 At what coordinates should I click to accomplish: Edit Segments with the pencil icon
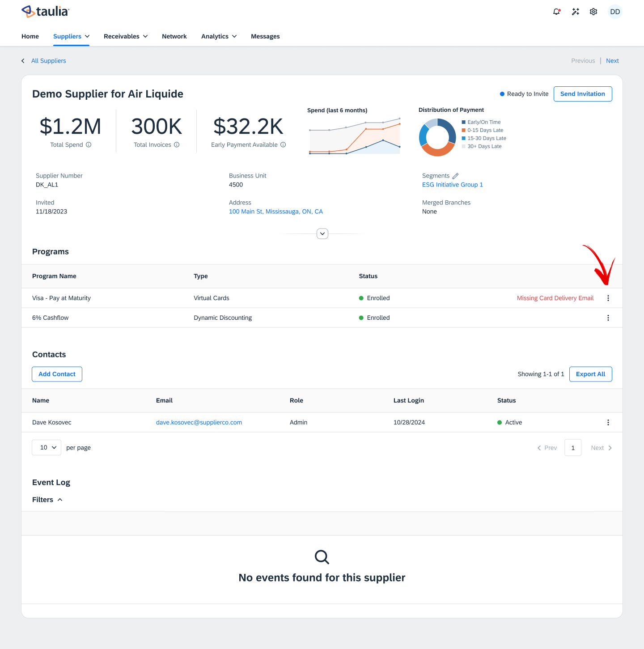(455, 176)
